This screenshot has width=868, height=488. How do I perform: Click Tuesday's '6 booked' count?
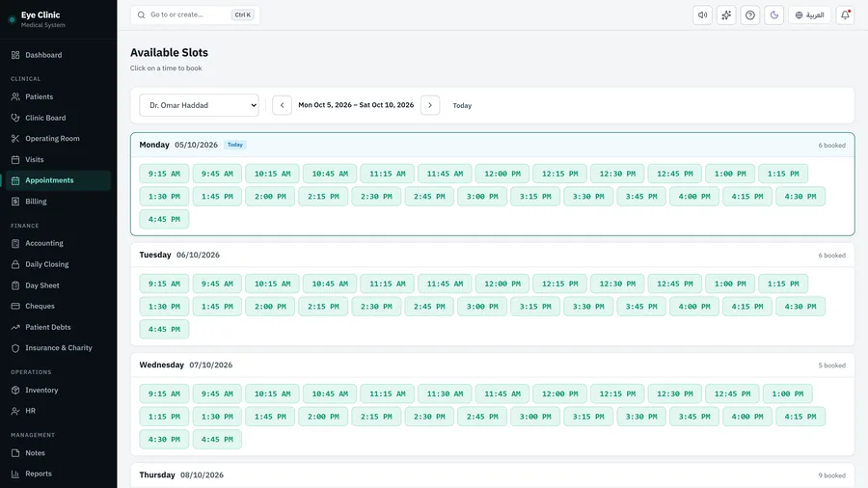832,255
